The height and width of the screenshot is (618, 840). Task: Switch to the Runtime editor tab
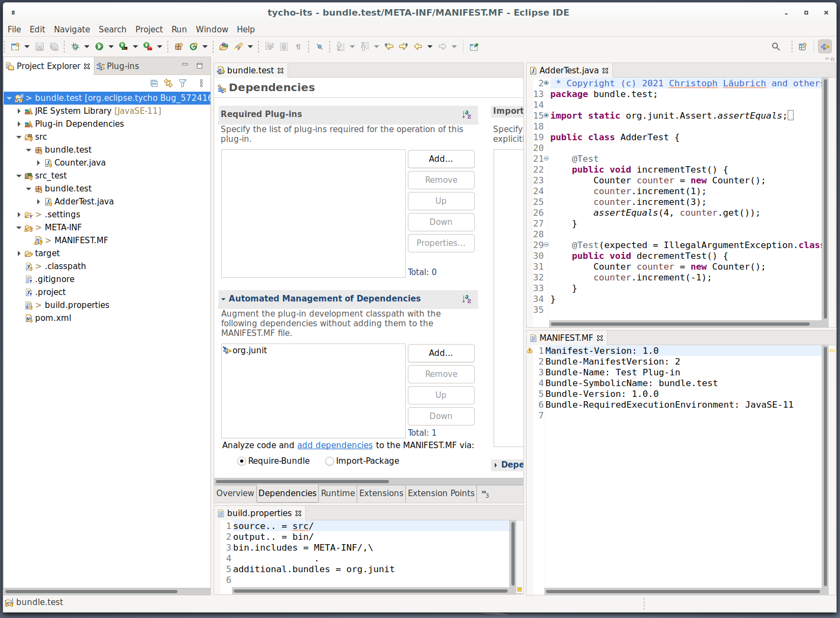point(338,493)
